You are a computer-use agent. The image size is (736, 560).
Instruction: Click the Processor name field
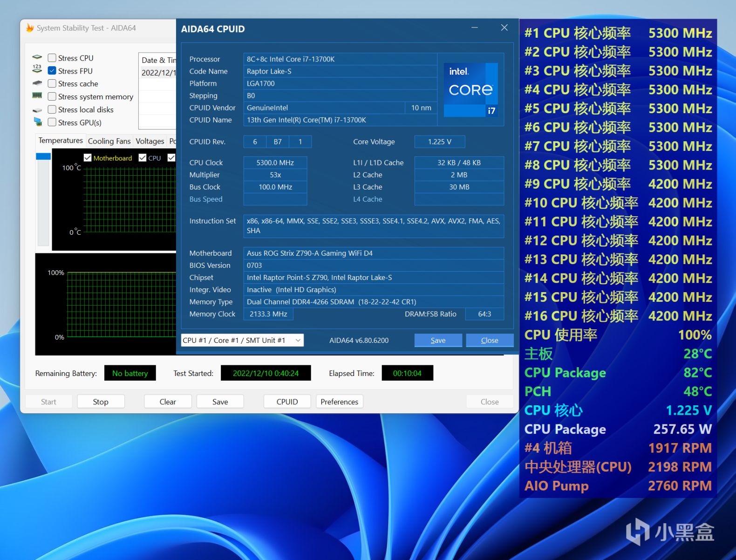340,59
